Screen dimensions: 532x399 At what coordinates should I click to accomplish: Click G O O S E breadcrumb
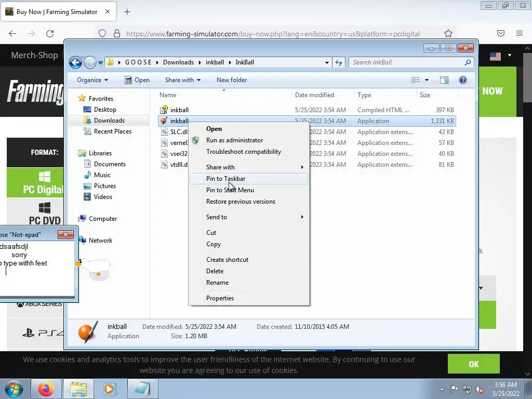pos(138,62)
